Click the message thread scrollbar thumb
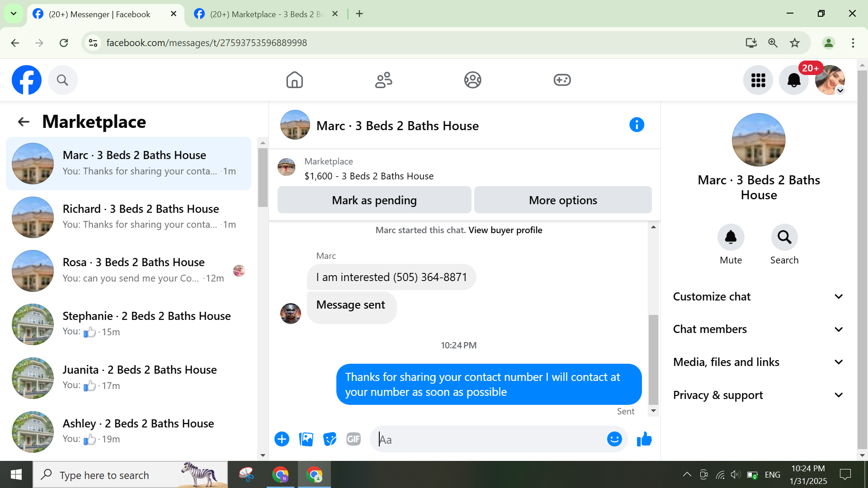The height and width of the screenshot is (488, 868). click(x=653, y=360)
